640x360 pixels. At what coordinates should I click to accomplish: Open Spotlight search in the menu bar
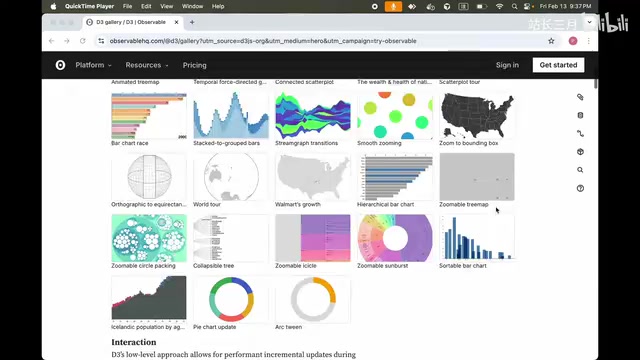tap(514, 6)
